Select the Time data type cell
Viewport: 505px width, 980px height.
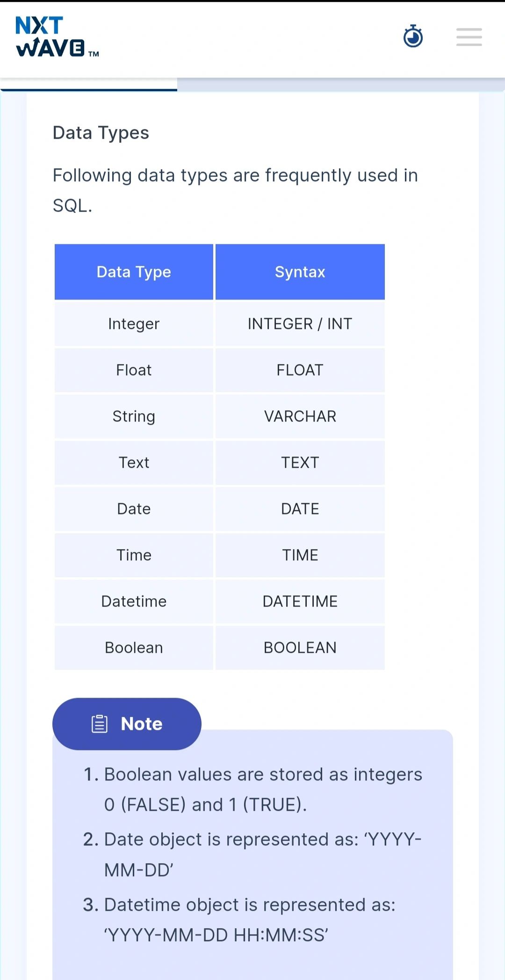coord(134,555)
